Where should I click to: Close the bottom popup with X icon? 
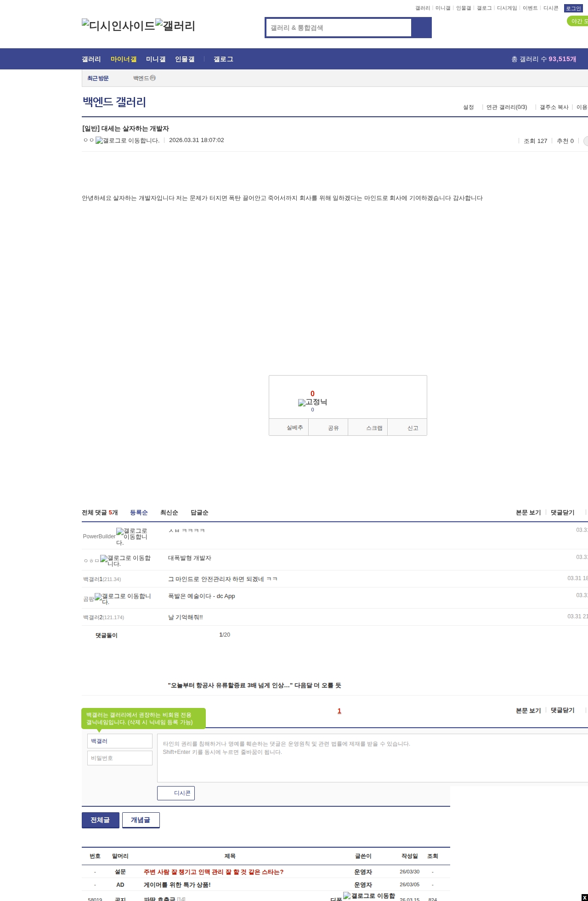tap(584, 898)
